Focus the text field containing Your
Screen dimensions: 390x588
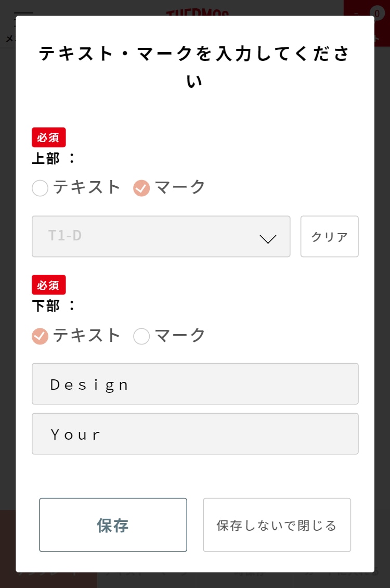(195, 434)
